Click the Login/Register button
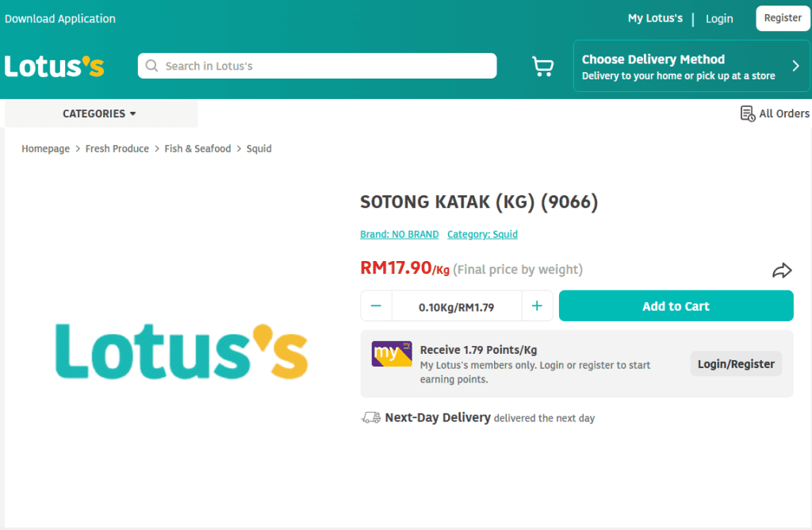812x530 pixels. click(x=736, y=363)
